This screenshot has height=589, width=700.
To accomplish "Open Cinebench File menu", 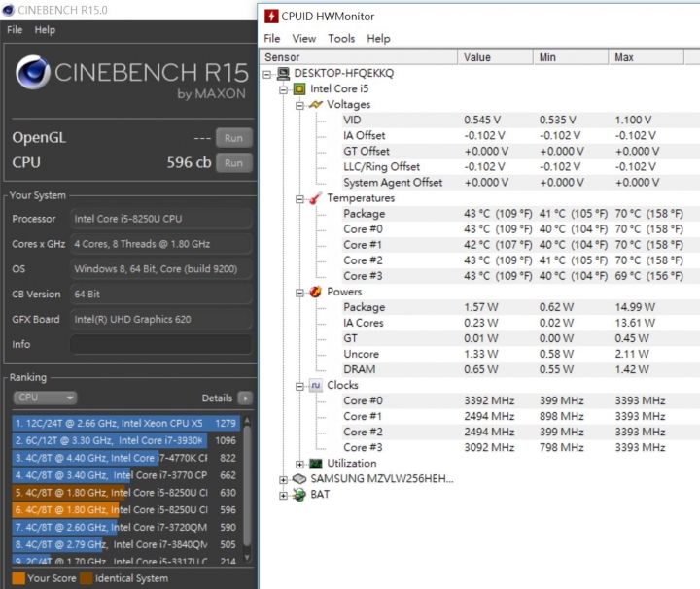I will [x=15, y=30].
